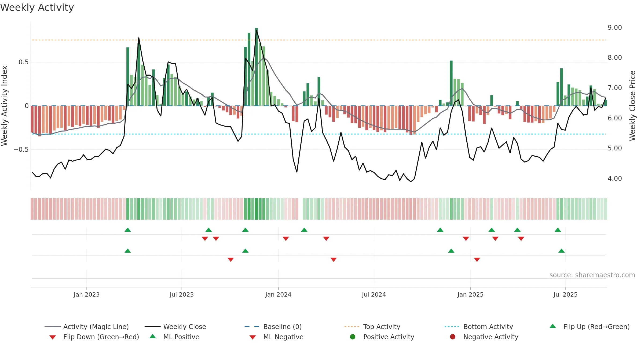Click the Jan 2025 date axis label

pos(470,294)
